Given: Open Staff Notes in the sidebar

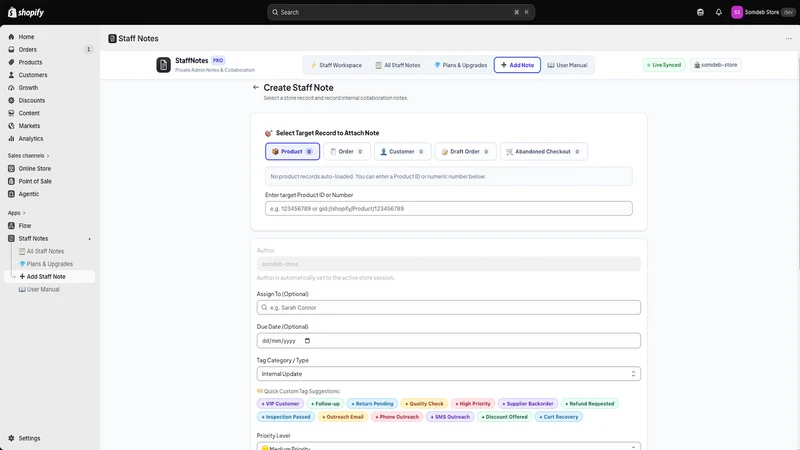Looking at the screenshot, I should point(33,239).
